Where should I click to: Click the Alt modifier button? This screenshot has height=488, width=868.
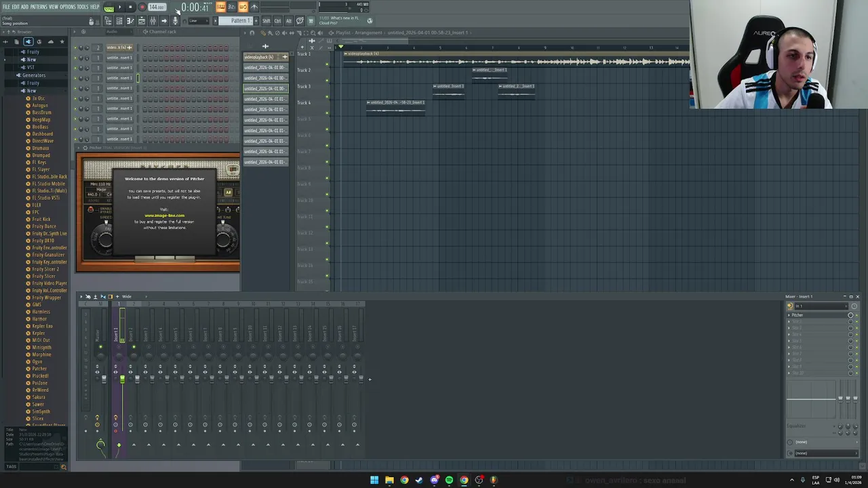(288, 20)
